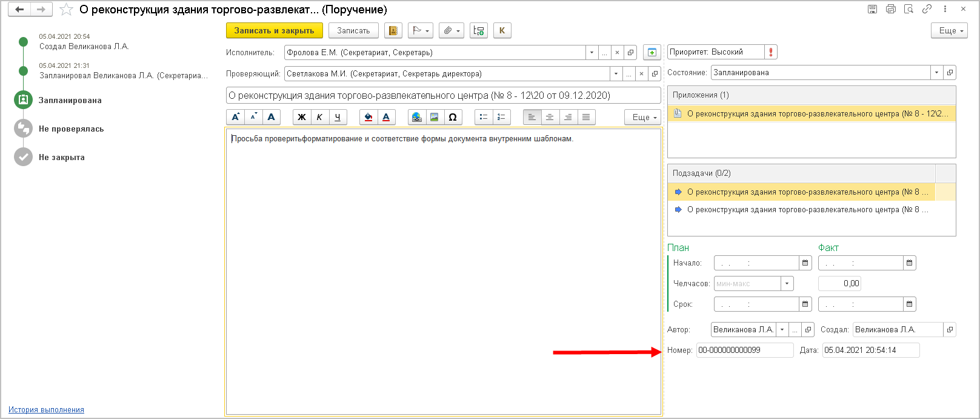Open the three-dot options menu in title bar

coord(945,9)
